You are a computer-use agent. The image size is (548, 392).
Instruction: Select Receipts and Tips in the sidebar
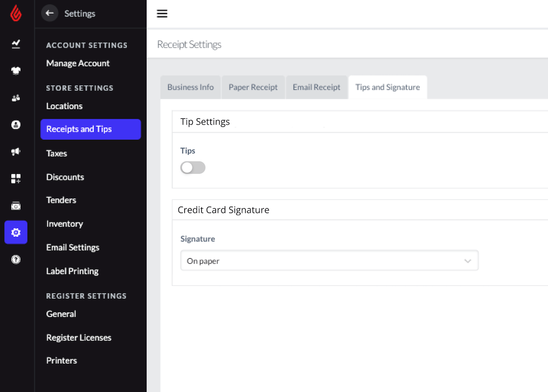[79, 129]
